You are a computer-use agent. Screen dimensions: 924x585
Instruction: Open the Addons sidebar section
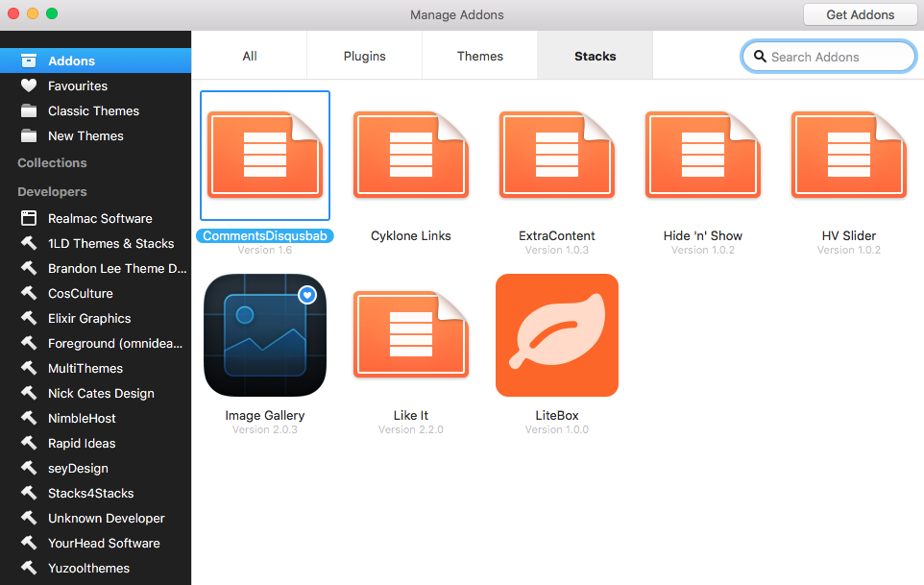coord(95,61)
